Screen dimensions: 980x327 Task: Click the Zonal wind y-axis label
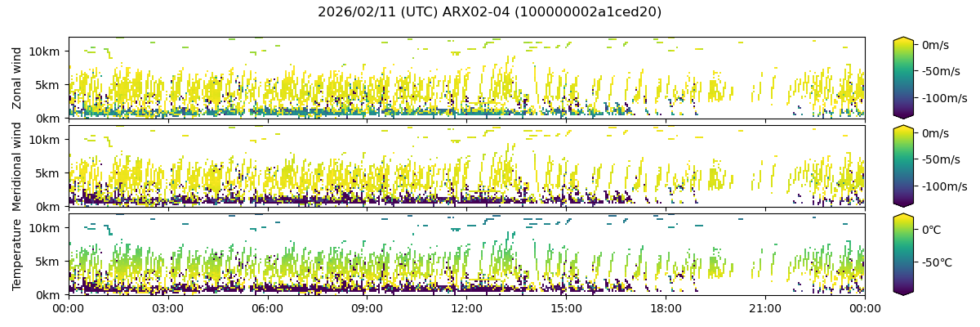point(17,78)
